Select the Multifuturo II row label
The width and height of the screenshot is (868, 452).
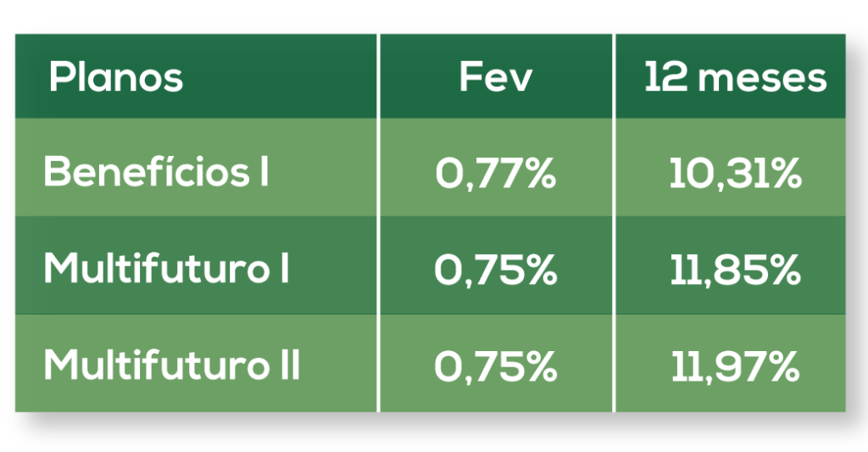pos(172,366)
